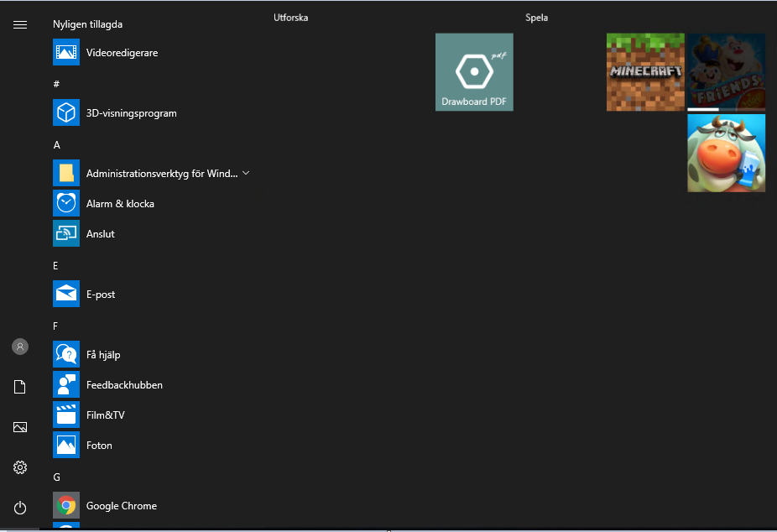The width and height of the screenshot is (777, 532).
Task: Expand the Administrationsverktyg för Windows folder
Action: point(246,174)
